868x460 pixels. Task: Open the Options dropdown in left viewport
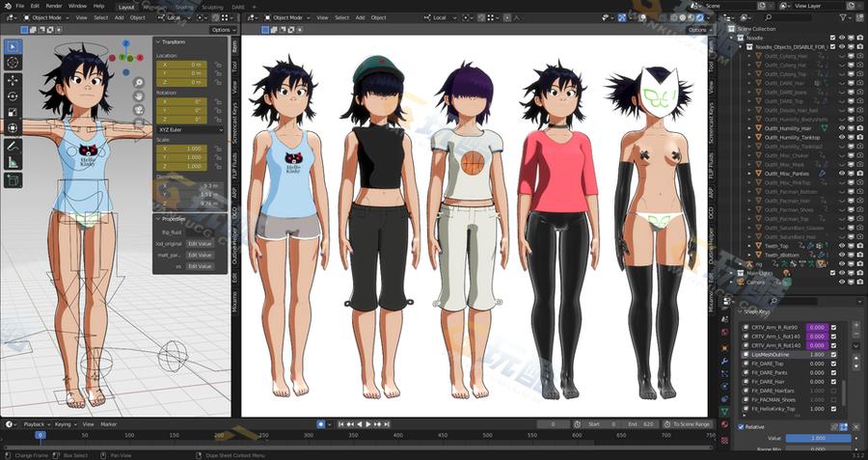click(x=224, y=30)
